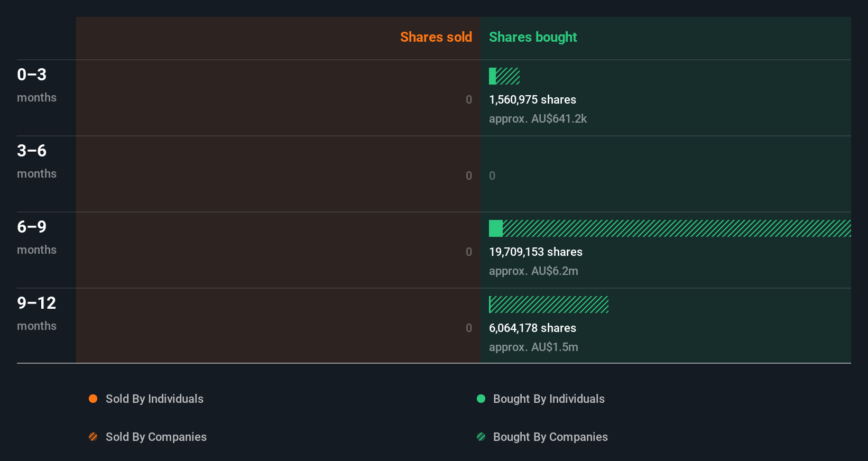Select the Bought By Individuals legend label
This screenshot has width=868, height=461.
point(549,399)
